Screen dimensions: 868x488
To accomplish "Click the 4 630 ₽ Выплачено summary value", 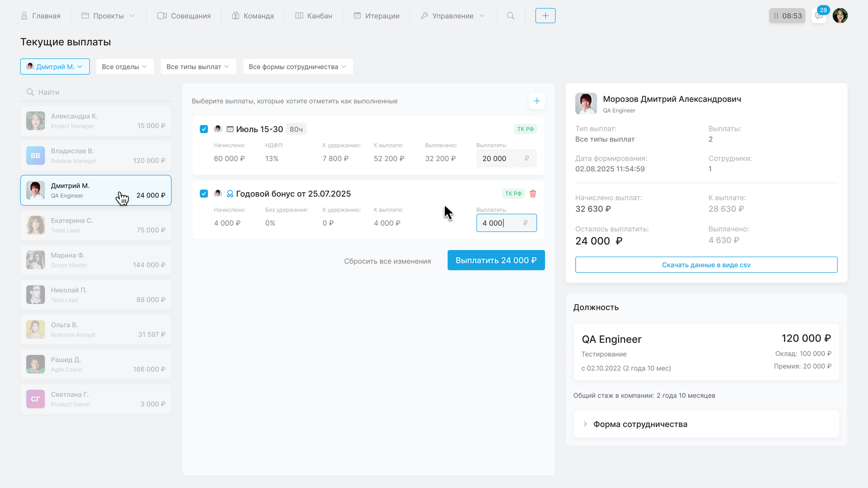I will [x=724, y=240].
